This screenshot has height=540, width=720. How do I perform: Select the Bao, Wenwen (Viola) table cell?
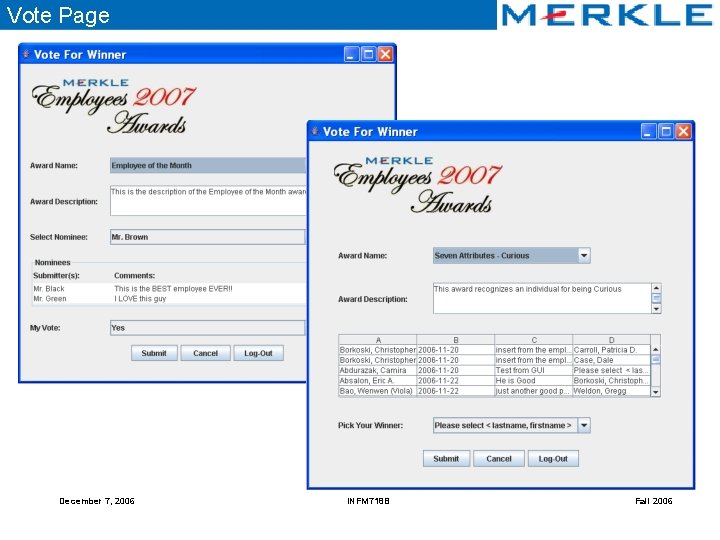click(x=378, y=391)
